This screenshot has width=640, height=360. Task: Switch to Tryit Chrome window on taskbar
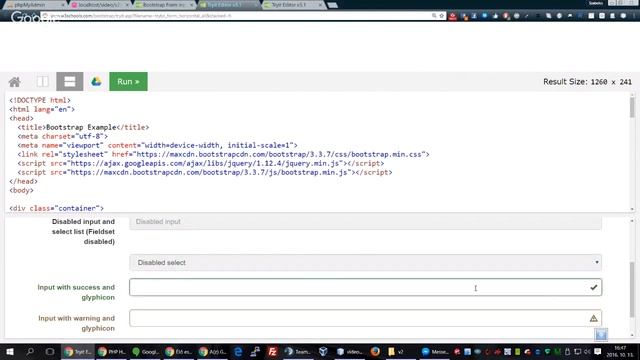coord(78,351)
